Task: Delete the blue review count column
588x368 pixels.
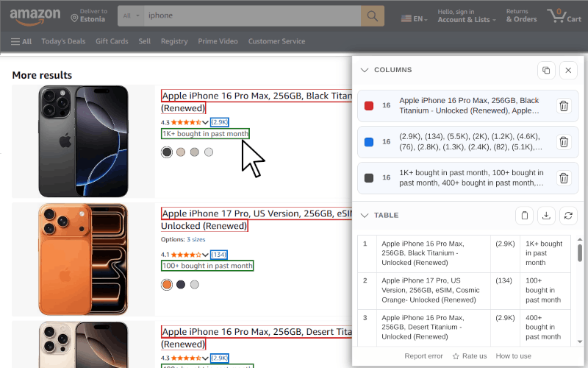Action: pyautogui.click(x=564, y=142)
